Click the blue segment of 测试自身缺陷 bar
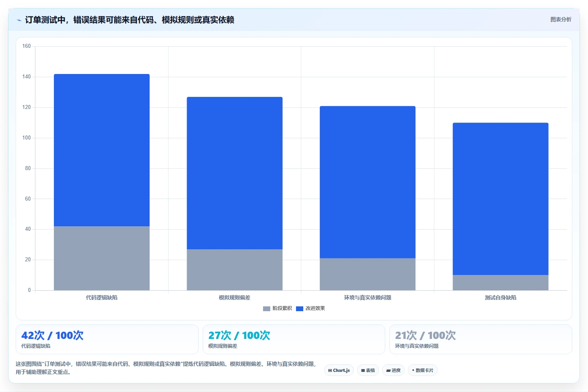The image size is (588, 392). click(x=500, y=199)
